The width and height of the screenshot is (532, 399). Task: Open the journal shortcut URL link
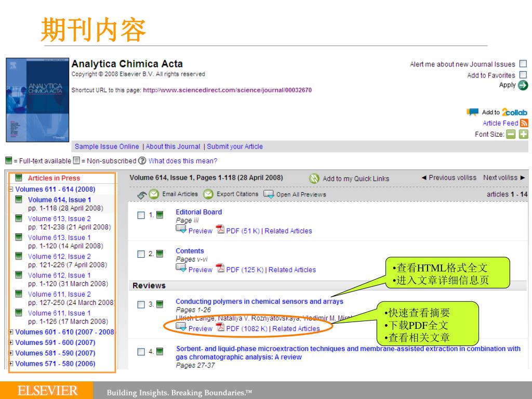228,90
